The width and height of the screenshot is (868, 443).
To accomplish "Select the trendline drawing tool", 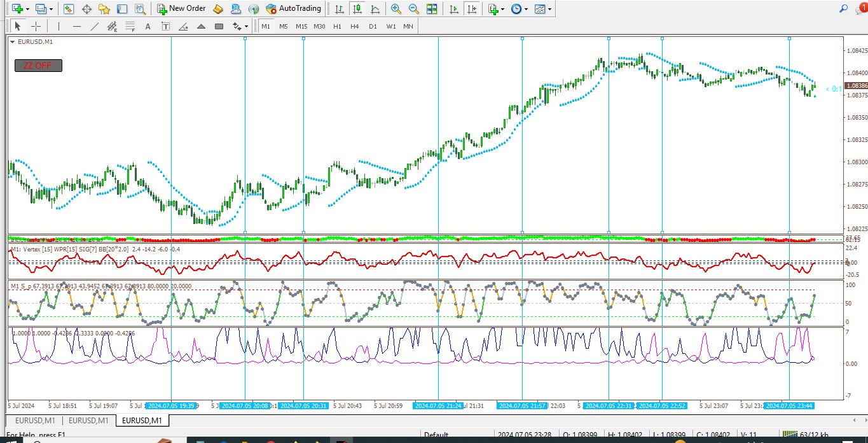I will (95, 26).
